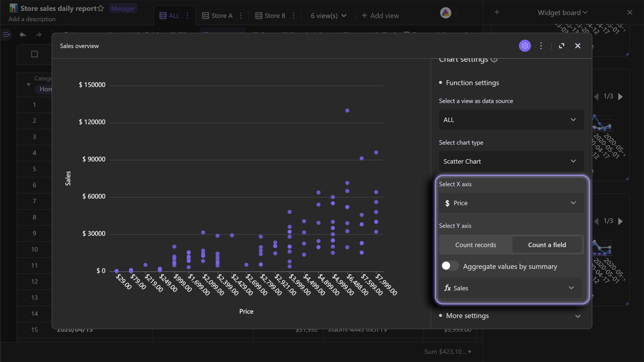
Task: Toggle Aggregate values by summary switch
Action: coord(450,266)
